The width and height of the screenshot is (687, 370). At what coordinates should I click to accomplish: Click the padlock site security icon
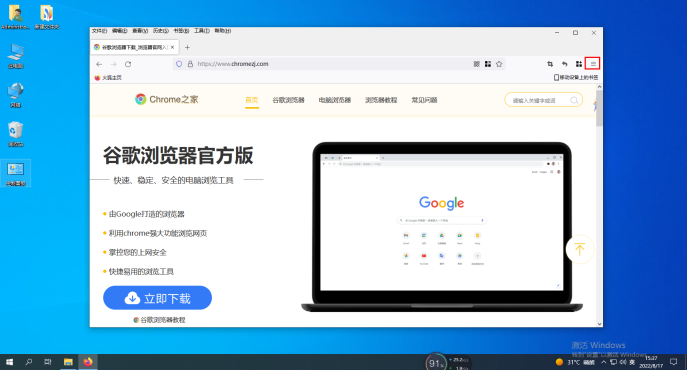(190, 64)
